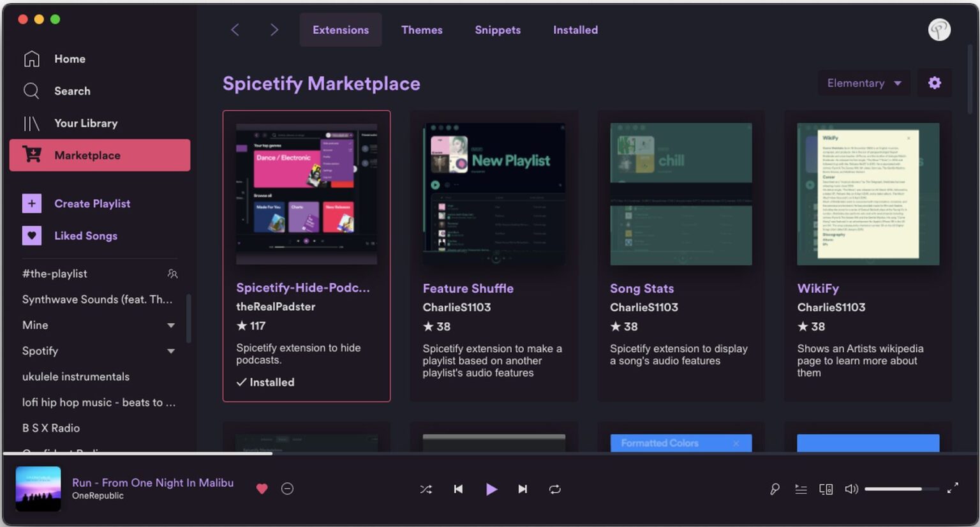Viewport: 980px width, 527px height.
Task: Open the Marketplace settings gear
Action: tap(934, 82)
